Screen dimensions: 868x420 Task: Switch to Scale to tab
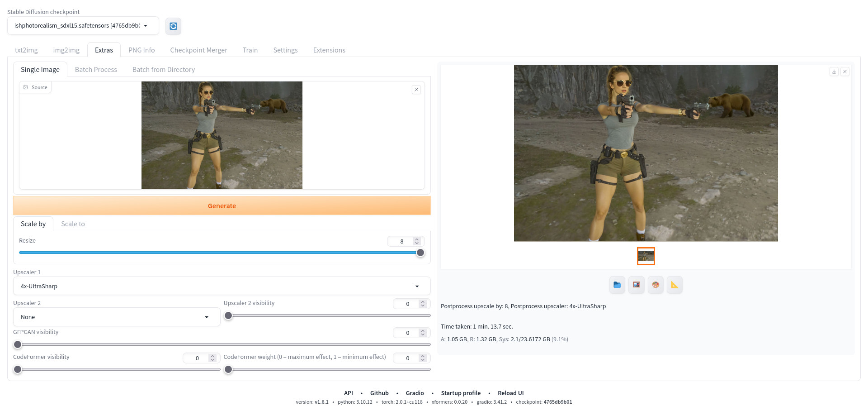coord(73,224)
